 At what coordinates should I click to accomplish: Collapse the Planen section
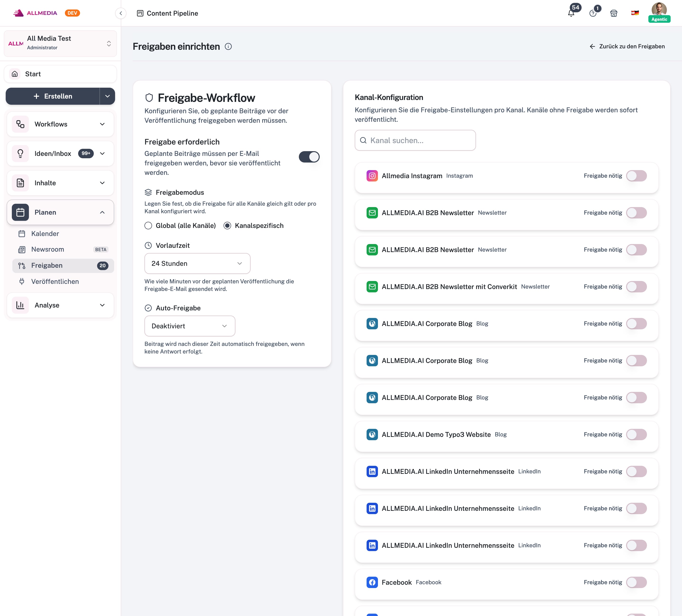click(x=60, y=212)
